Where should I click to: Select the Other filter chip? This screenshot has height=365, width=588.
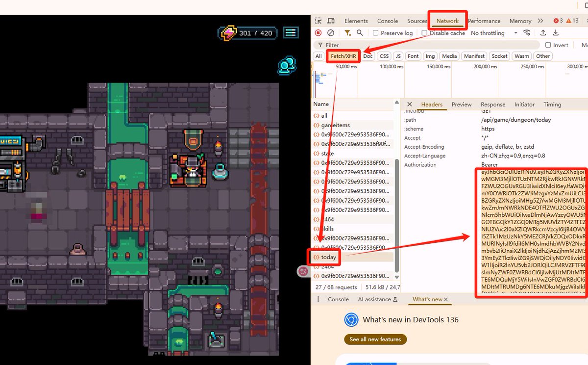[x=543, y=56]
